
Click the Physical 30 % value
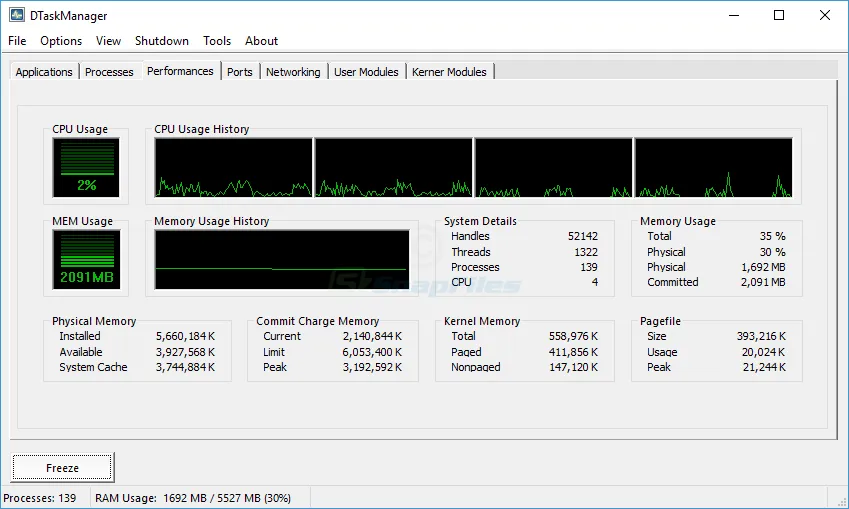[x=772, y=252]
